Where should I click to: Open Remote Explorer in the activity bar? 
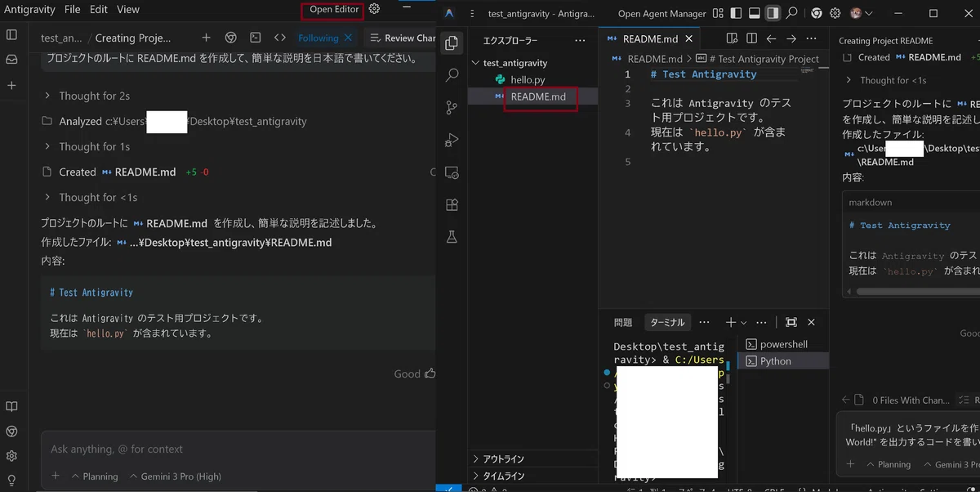pos(452,172)
